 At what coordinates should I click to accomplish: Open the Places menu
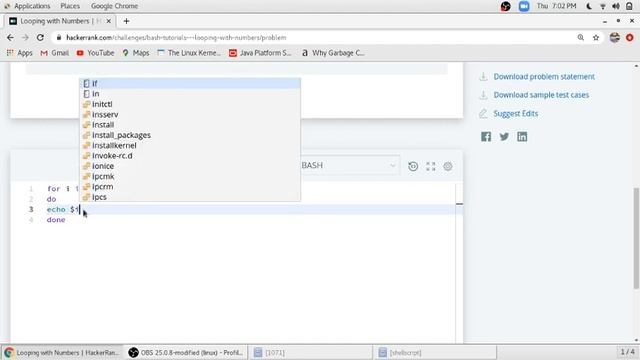point(70,6)
